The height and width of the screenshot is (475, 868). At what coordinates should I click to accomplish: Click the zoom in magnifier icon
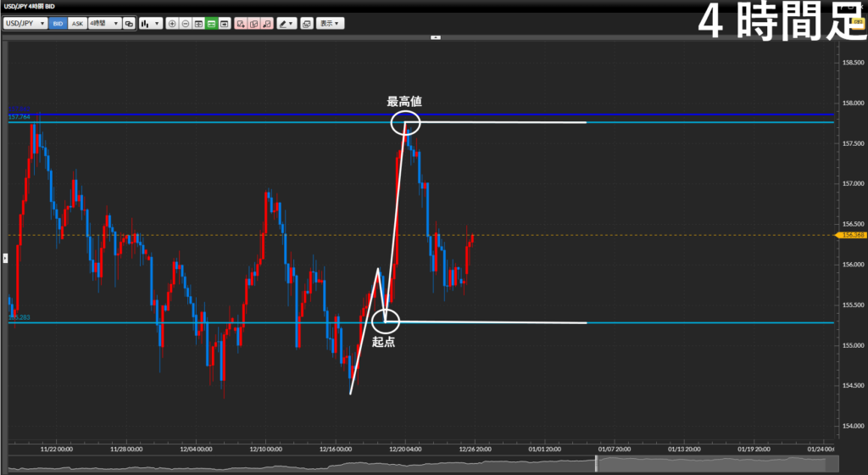point(172,24)
